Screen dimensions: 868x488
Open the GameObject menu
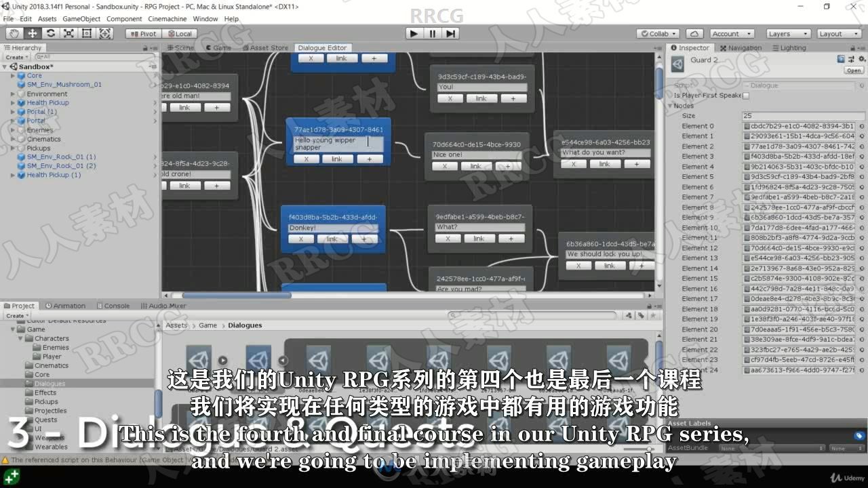point(81,19)
